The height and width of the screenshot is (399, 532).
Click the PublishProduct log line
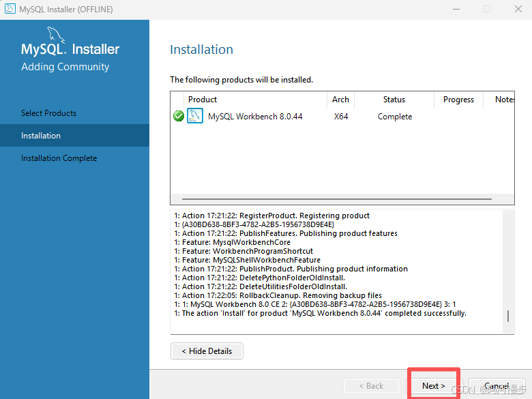click(x=291, y=268)
